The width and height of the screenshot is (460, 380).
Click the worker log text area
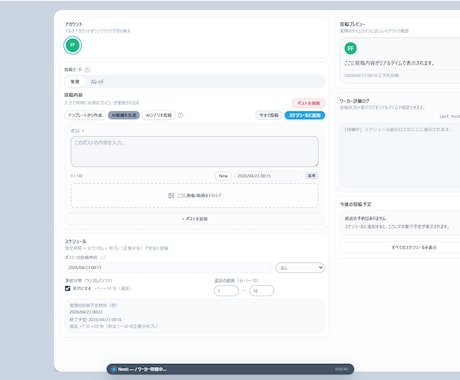point(400,156)
